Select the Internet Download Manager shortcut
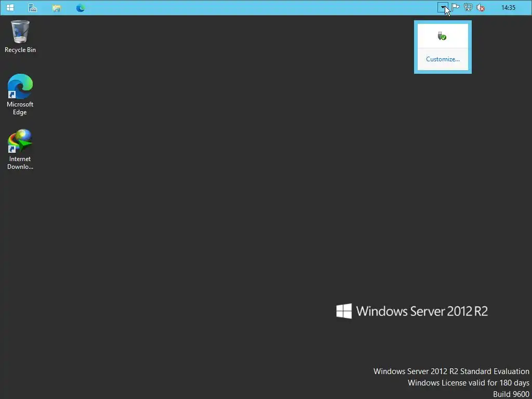Screen dimensions: 532x399 [20, 149]
